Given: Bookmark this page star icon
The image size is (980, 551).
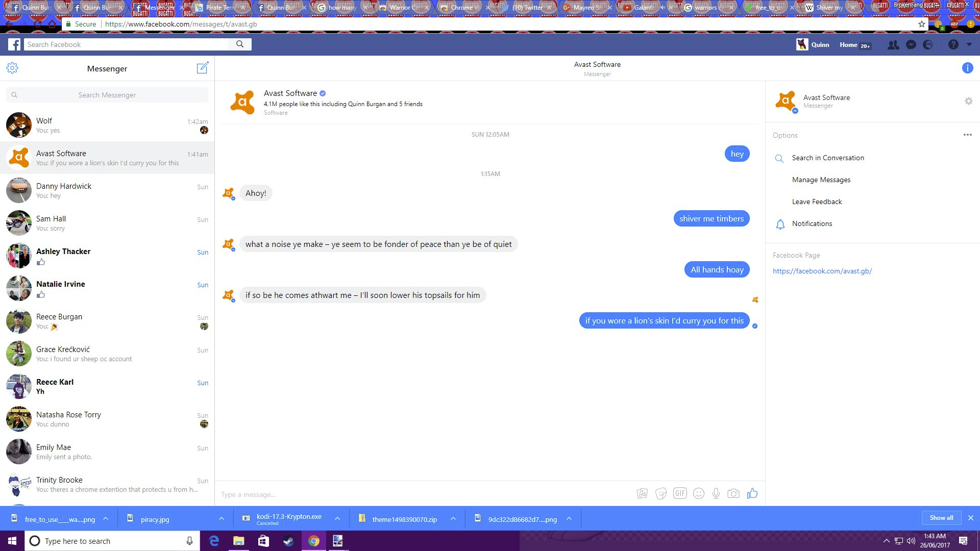Looking at the screenshot, I should pos(921,24).
